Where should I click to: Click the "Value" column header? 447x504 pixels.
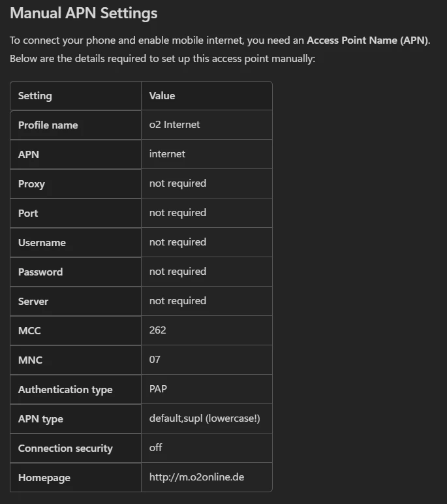(162, 96)
